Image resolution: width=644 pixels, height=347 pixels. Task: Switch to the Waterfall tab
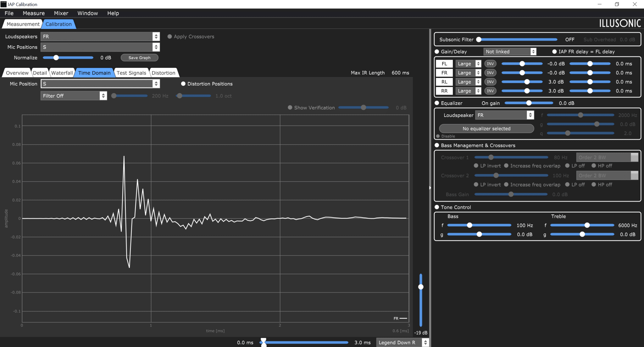click(x=62, y=73)
